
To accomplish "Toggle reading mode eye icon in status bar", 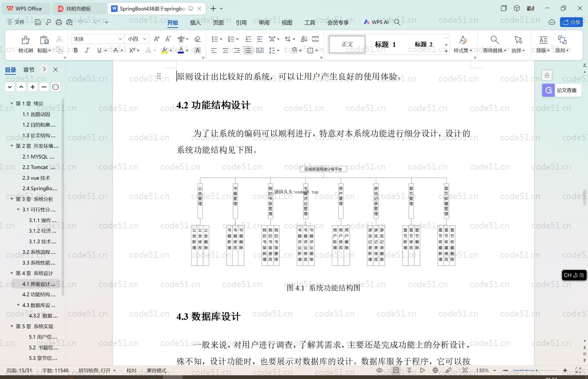I will [379, 370].
